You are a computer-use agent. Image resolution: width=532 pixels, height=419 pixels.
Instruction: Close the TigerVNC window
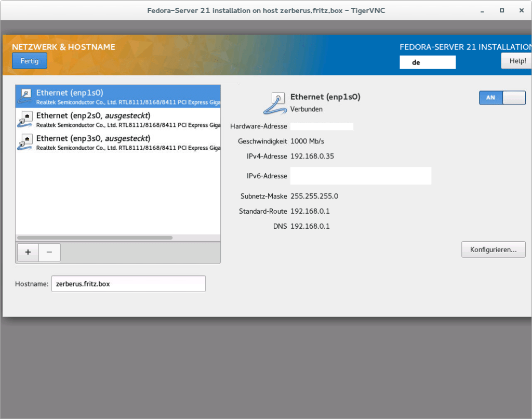tap(520, 10)
